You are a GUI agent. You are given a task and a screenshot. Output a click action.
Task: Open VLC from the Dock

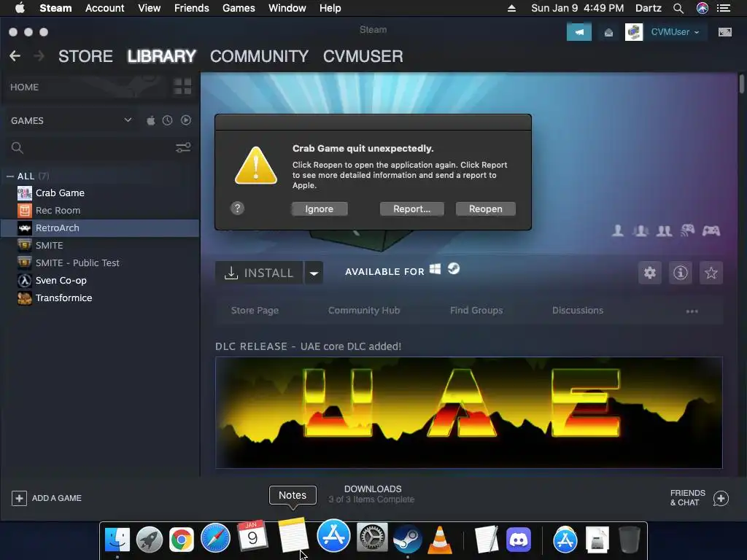point(440,540)
